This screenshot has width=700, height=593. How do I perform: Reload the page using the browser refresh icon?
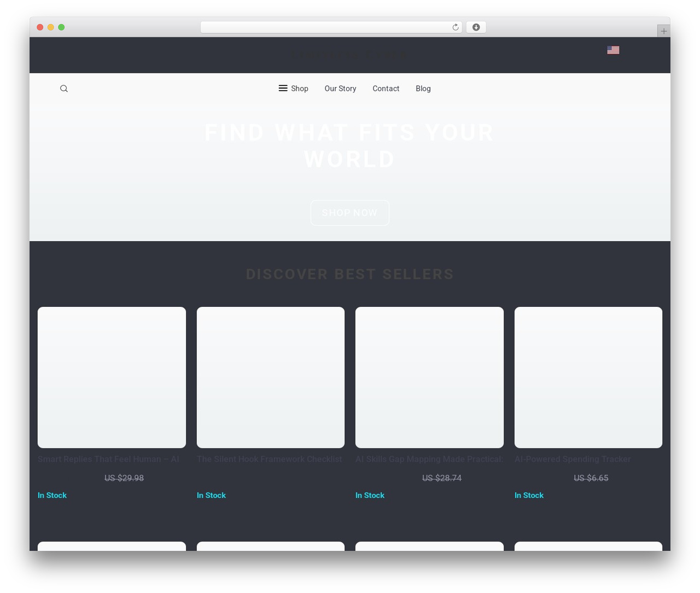pos(455,27)
